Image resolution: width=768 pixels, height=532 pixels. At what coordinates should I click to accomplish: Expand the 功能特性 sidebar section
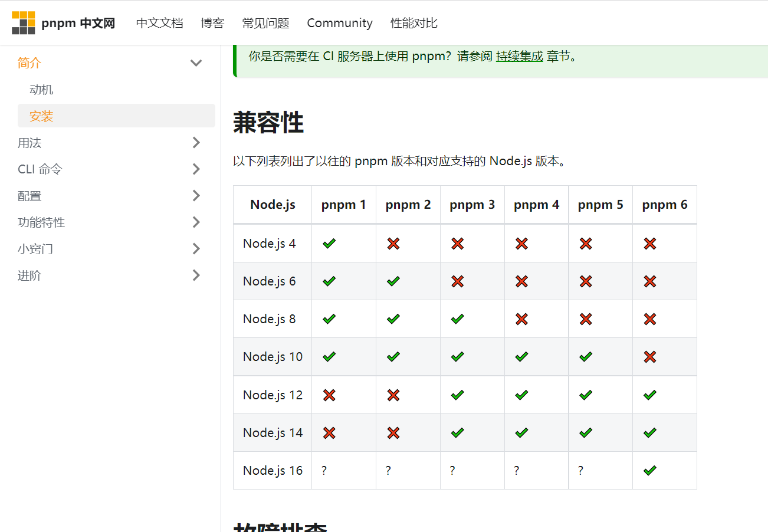coord(196,222)
